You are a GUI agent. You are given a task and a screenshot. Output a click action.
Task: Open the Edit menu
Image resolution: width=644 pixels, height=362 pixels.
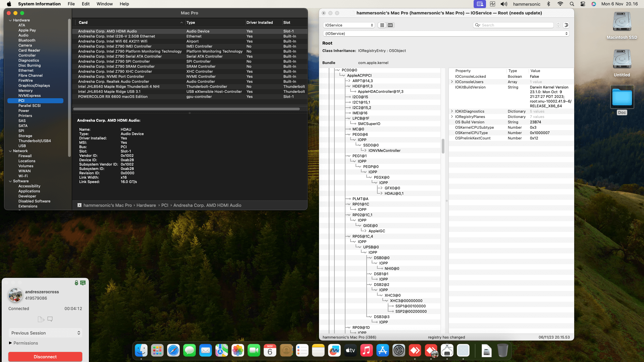pos(86,4)
